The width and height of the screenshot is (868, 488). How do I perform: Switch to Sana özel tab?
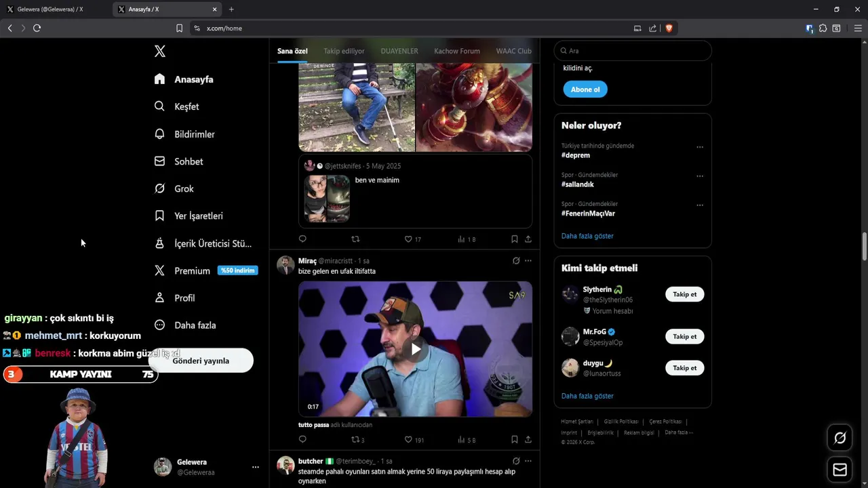(x=292, y=51)
